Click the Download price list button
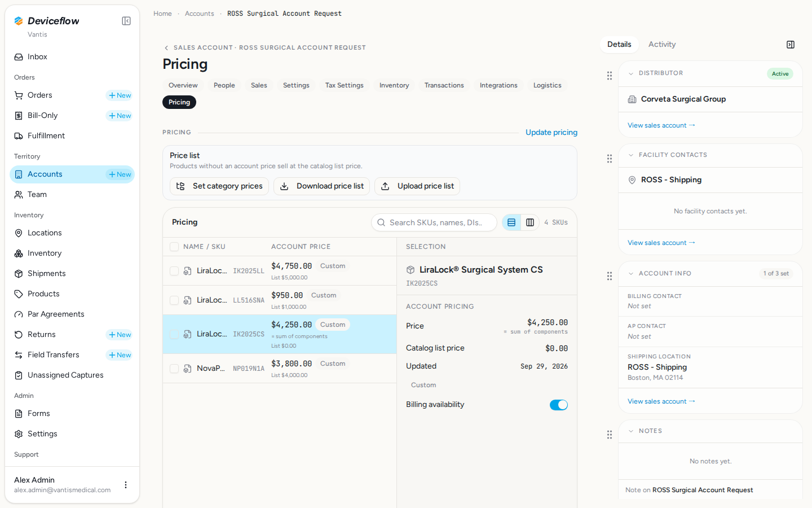Screen dimensions: 812x508 [321, 186]
